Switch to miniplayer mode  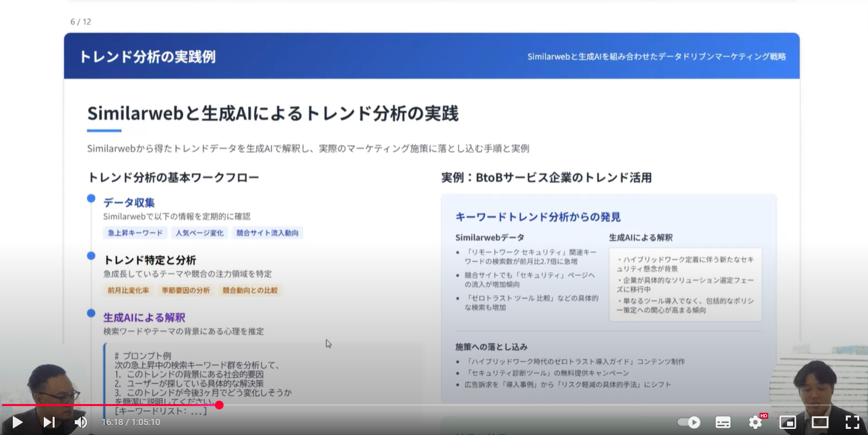coord(788,422)
